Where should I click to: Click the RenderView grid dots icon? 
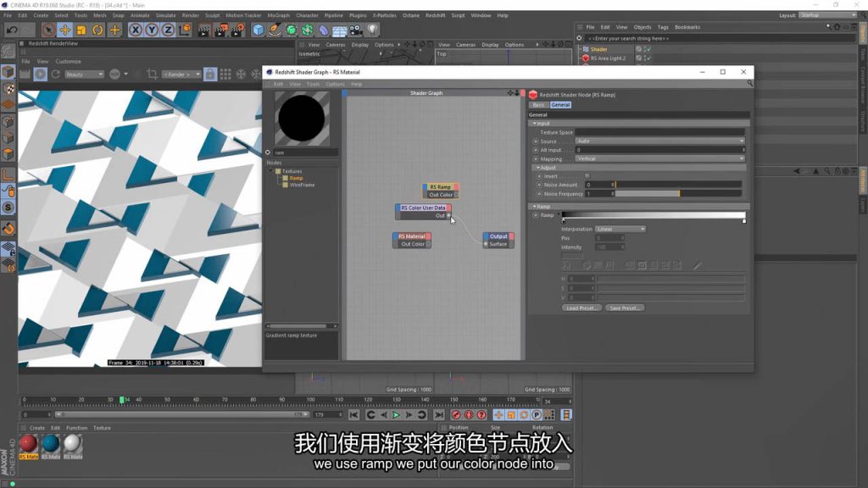(225, 75)
